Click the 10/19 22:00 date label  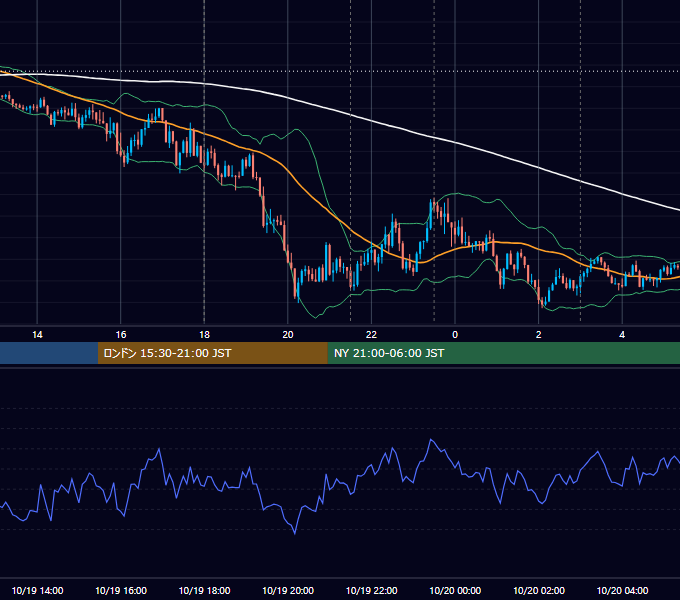pos(371,590)
